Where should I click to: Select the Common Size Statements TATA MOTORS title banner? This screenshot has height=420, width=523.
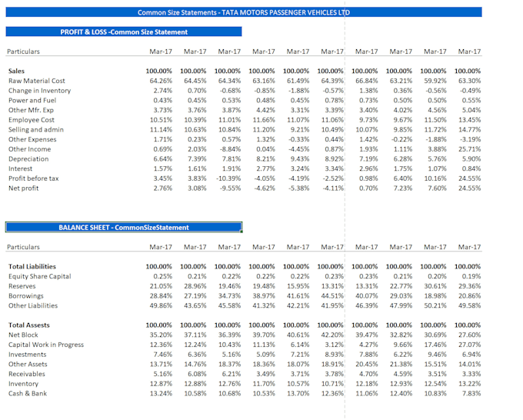[x=244, y=12]
